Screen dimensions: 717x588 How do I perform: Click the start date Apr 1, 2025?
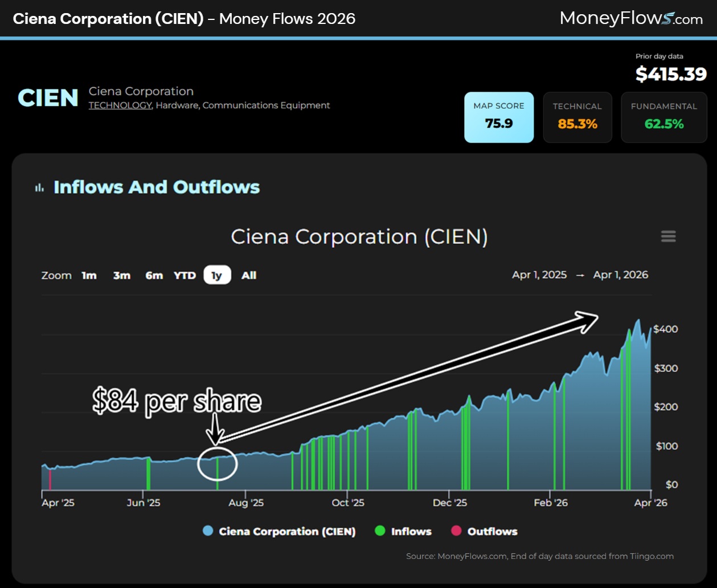click(x=539, y=275)
